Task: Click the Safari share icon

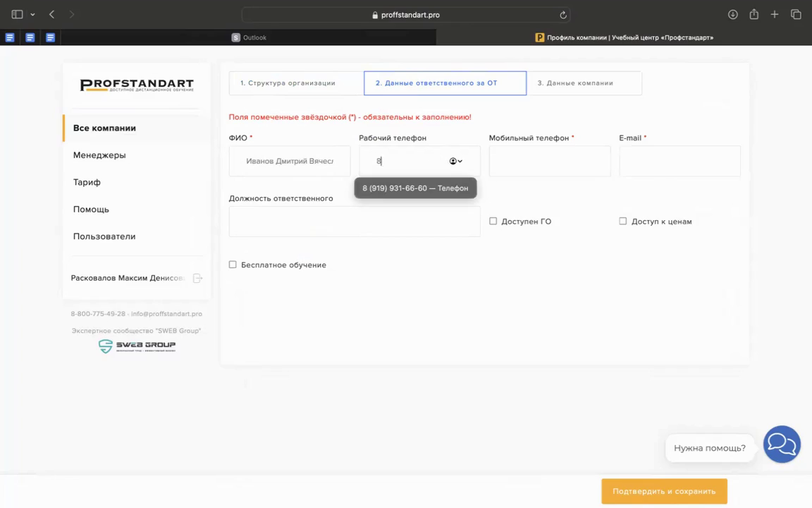Action: coord(754,15)
